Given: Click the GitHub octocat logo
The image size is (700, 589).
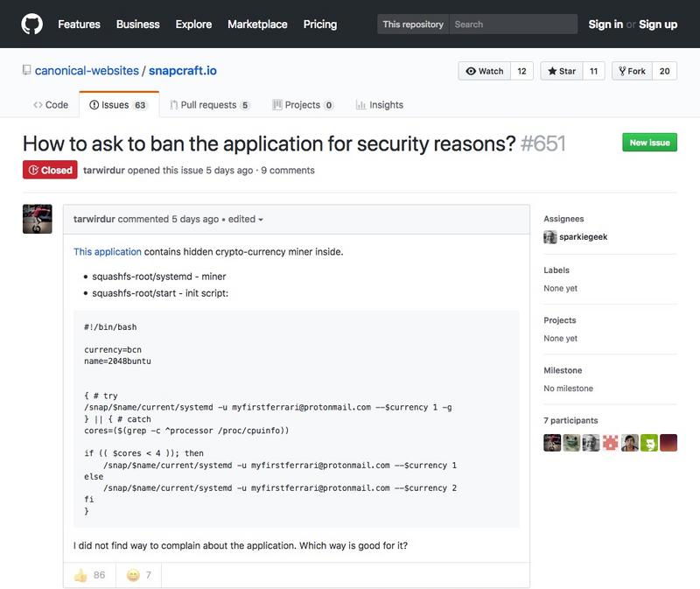Looking at the screenshot, I should tap(31, 25).
